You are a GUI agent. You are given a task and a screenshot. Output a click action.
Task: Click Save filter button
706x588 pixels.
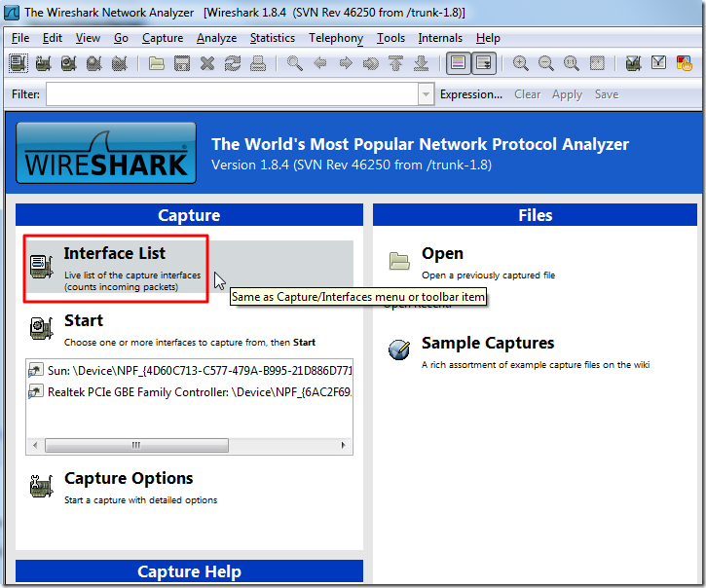607,94
